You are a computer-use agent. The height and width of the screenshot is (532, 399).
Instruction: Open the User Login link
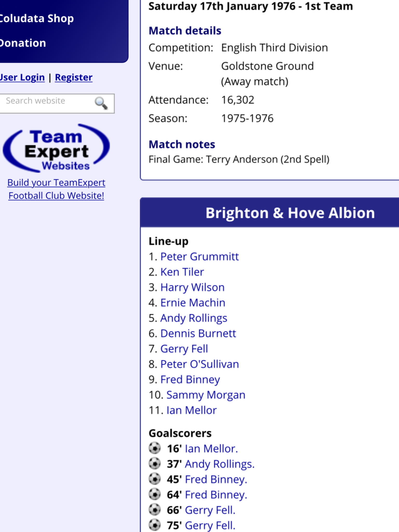[22, 77]
